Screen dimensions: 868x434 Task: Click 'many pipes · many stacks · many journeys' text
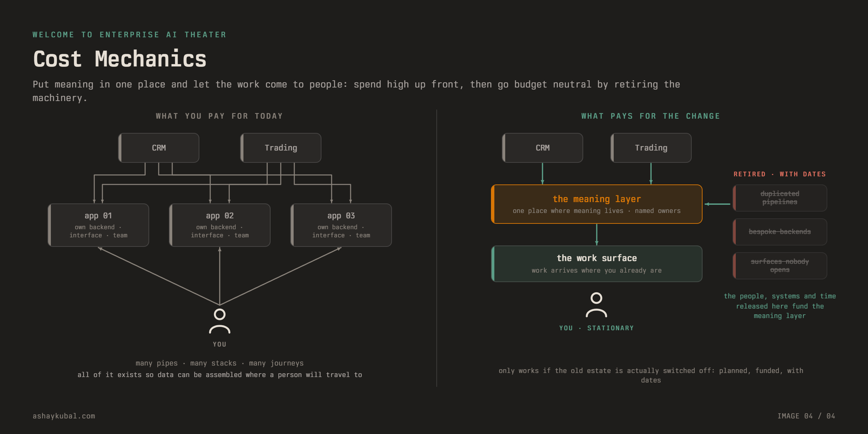pyautogui.click(x=220, y=363)
